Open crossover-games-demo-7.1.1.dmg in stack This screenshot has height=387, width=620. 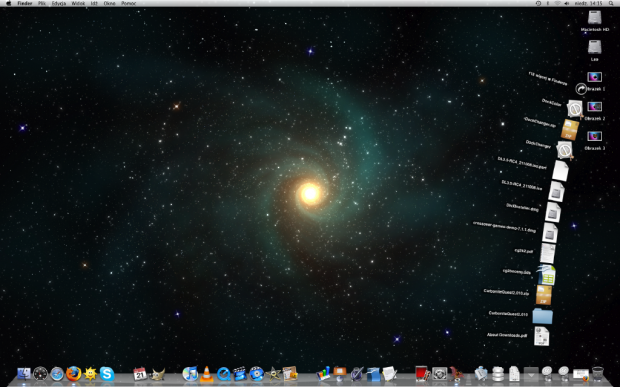click(550, 233)
